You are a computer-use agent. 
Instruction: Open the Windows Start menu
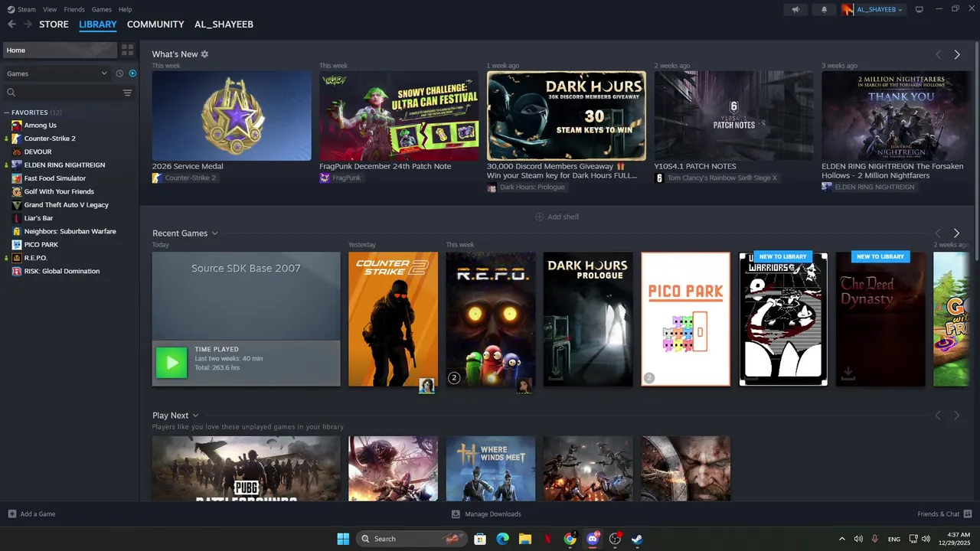click(x=343, y=539)
